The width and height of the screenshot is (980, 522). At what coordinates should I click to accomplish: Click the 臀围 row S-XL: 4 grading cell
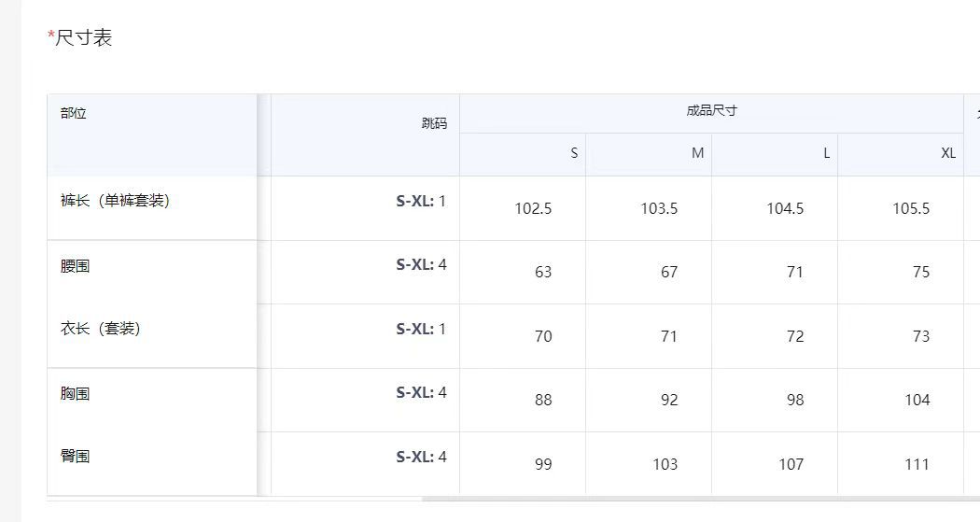421,457
